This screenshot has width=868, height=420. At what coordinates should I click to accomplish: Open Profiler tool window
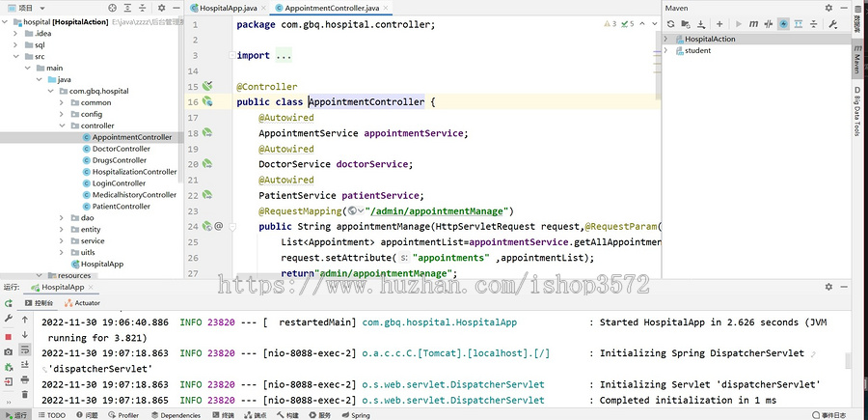(124, 415)
